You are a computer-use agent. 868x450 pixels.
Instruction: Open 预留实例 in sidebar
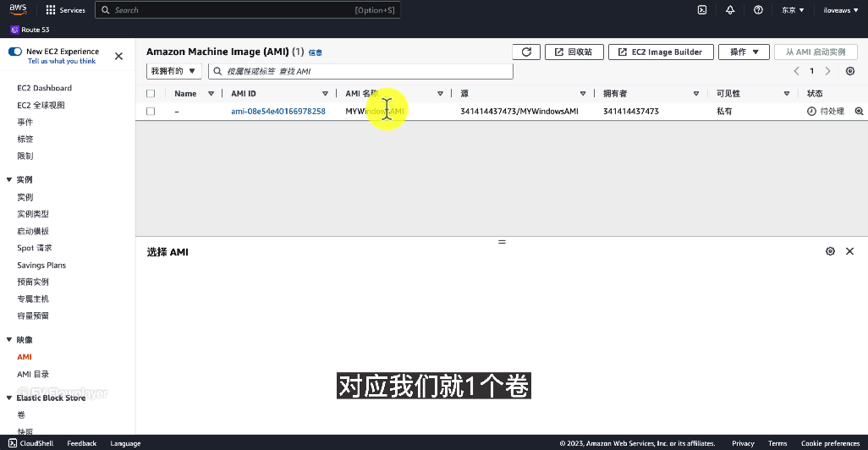[33, 282]
